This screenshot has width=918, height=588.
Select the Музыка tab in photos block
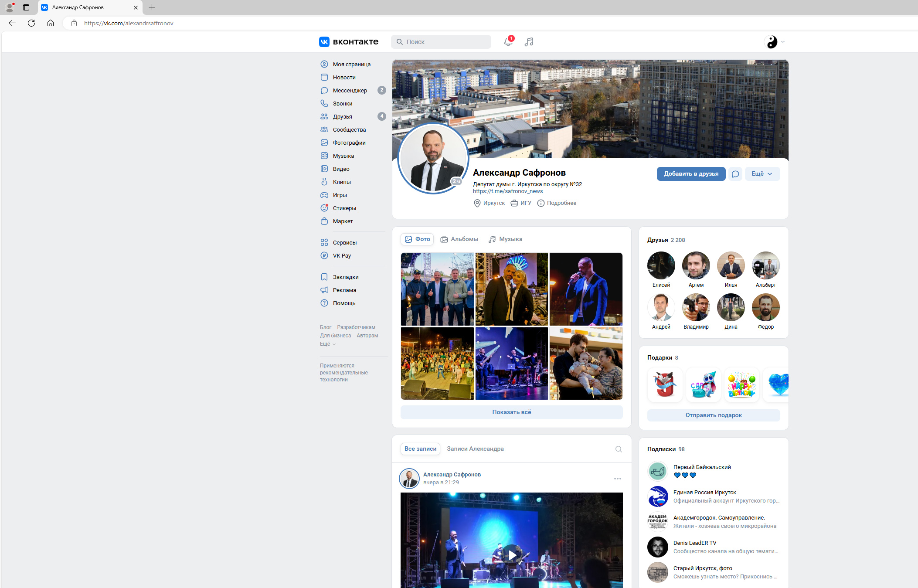506,239
